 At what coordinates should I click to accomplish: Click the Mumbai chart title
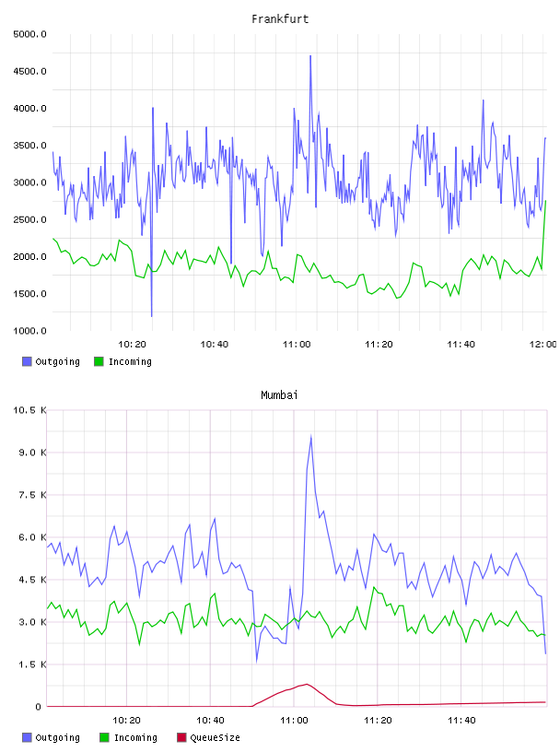pyautogui.click(x=279, y=395)
